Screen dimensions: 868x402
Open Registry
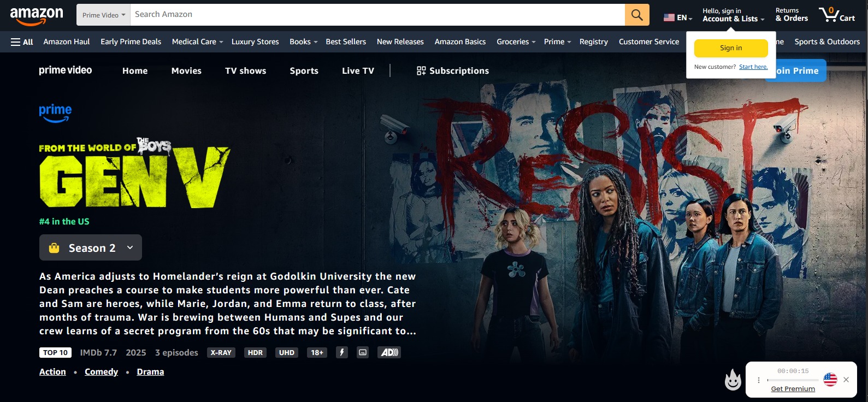point(594,42)
